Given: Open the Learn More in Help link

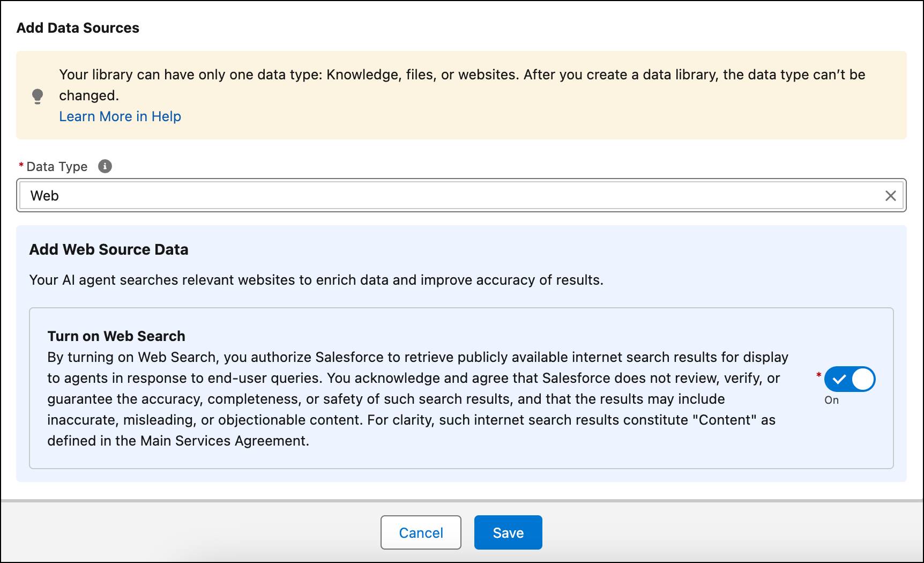Looking at the screenshot, I should 120,116.
